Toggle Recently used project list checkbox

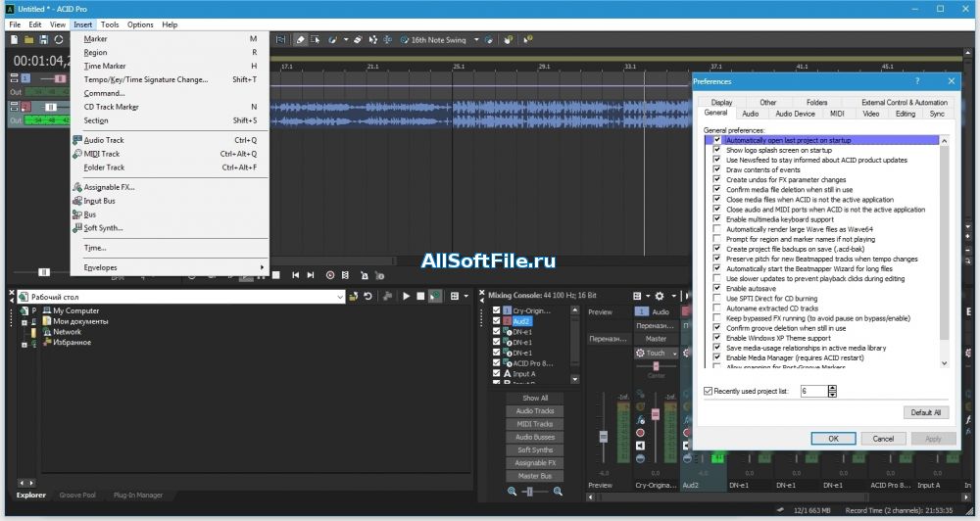(x=709, y=391)
